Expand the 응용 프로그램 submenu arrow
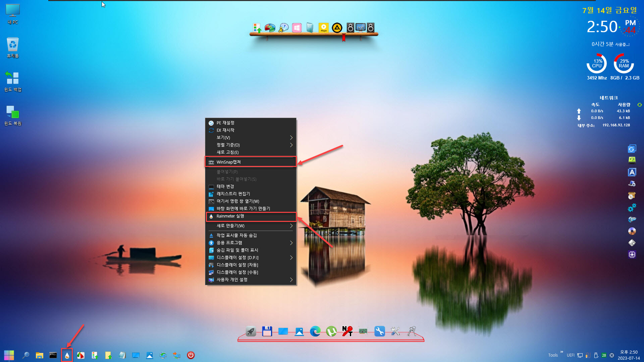 pos(291,243)
